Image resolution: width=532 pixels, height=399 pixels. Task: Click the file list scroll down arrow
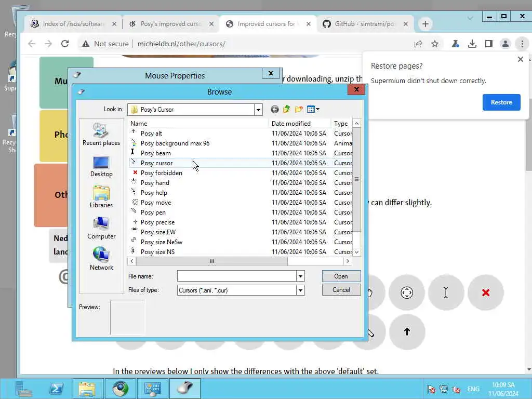click(x=356, y=252)
